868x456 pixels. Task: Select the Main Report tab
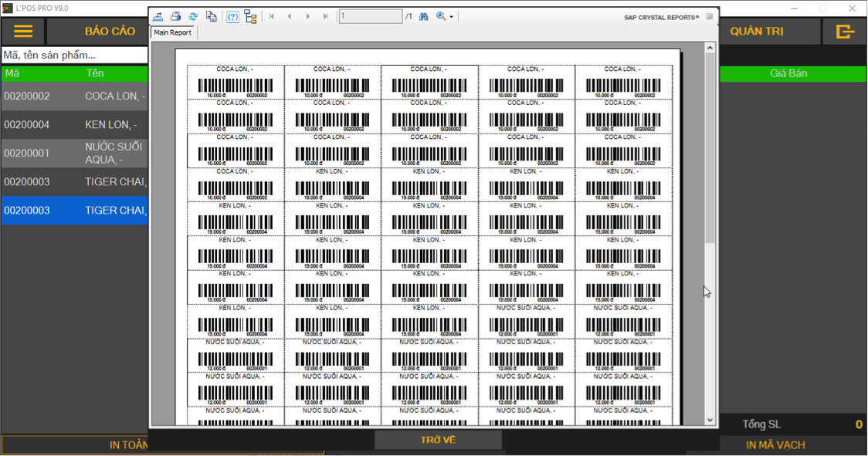point(172,32)
